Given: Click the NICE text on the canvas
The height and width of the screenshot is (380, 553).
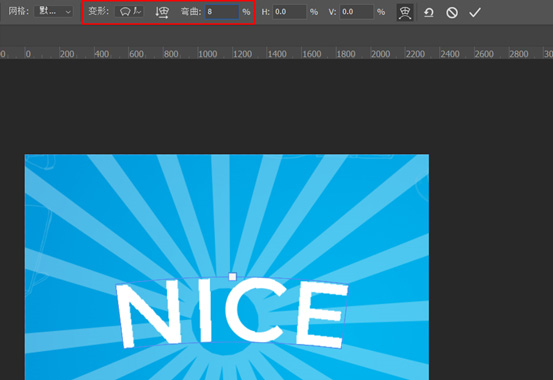Looking at the screenshot, I should pos(232,313).
